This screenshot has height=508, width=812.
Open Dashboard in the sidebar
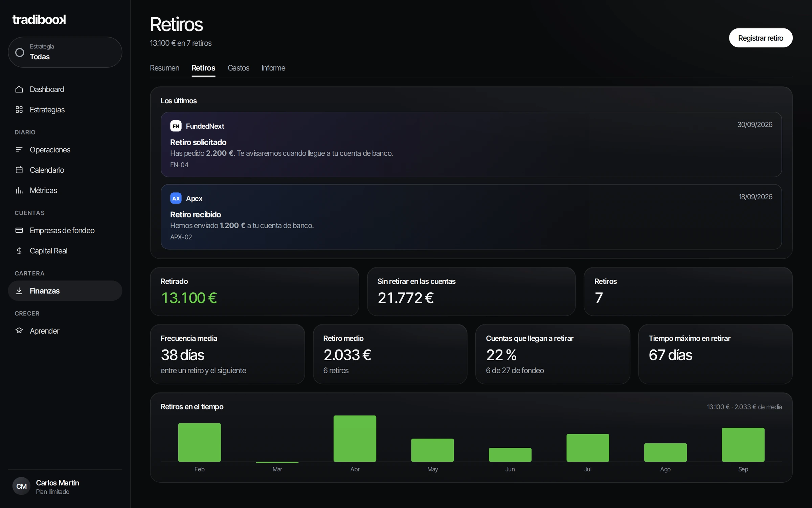[65, 89]
